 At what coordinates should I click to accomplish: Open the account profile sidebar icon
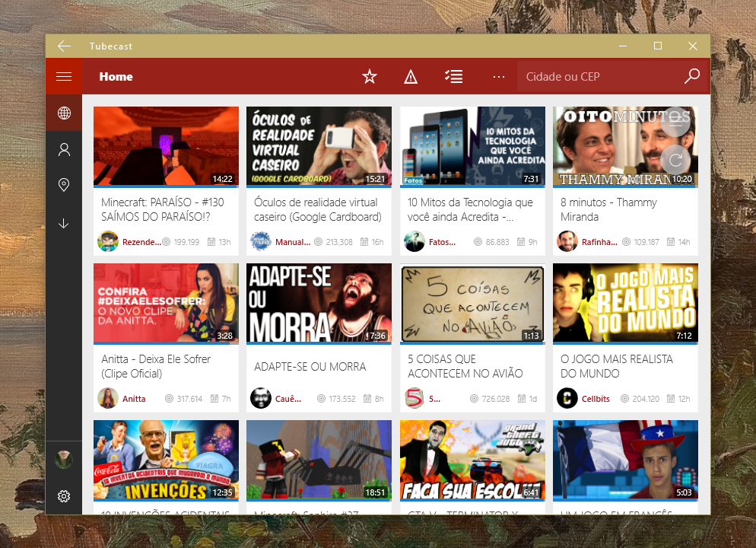(64, 149)
